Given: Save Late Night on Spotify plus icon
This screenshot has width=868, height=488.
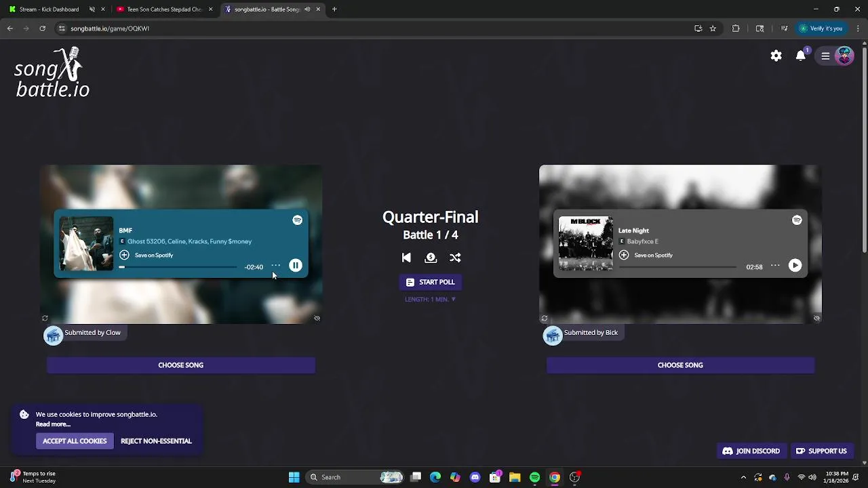Looking at the screenshot, I should (624, 255).
